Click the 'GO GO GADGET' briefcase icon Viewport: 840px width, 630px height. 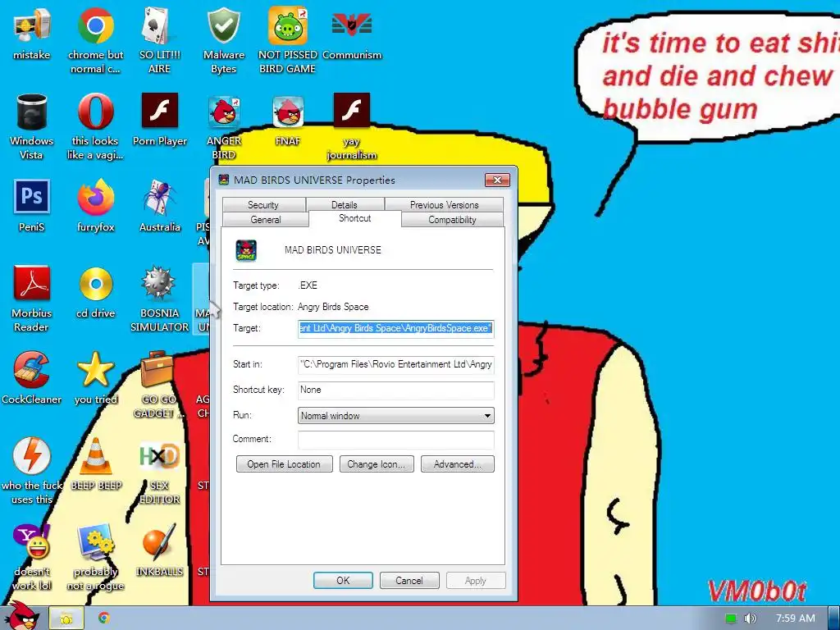pos(158,386)
